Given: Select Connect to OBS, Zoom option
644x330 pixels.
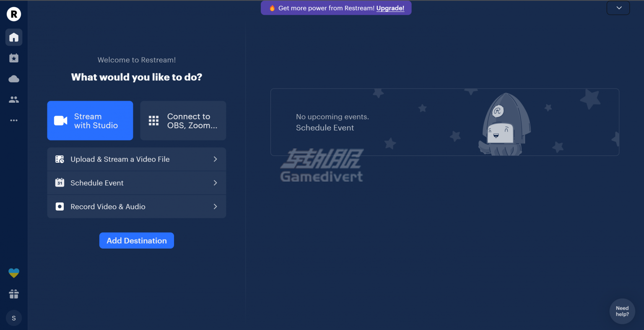Looking at the screenshot, I should 183,121.
